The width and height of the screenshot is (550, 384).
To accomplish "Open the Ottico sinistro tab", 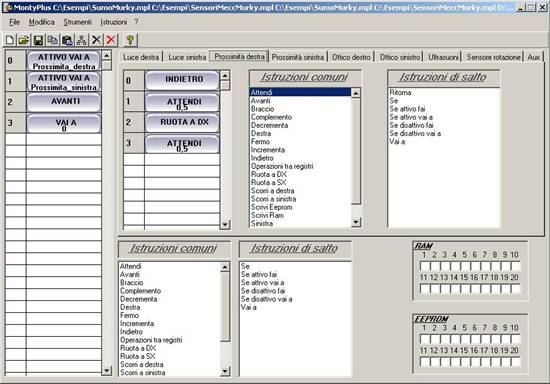I will click(400, 57).
